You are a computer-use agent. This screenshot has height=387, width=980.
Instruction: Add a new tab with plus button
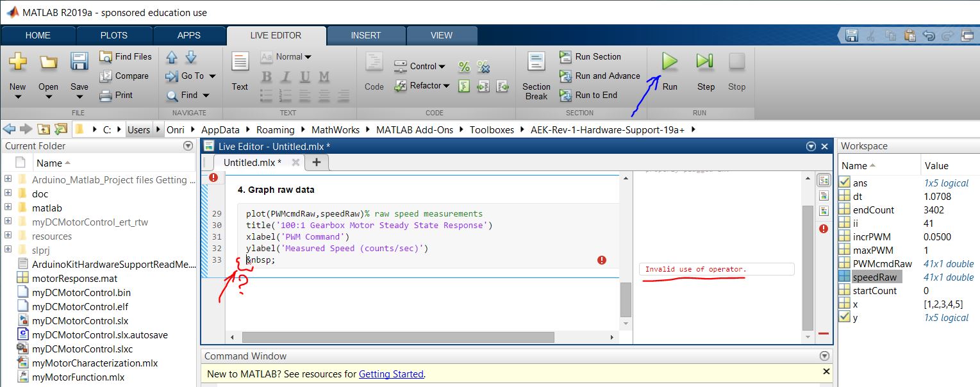tap(316, 163)
